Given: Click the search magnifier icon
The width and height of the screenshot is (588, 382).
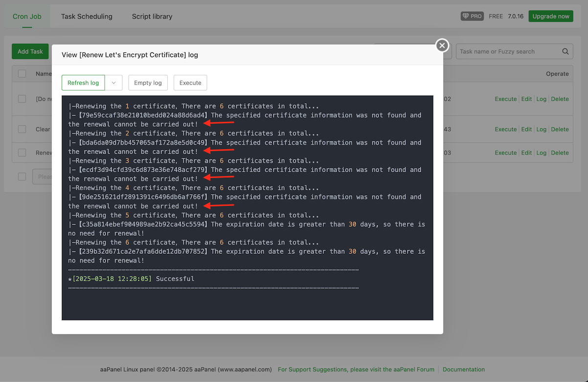Looking at the screenshot, I should pyautogui.click(x=565, y=51).
